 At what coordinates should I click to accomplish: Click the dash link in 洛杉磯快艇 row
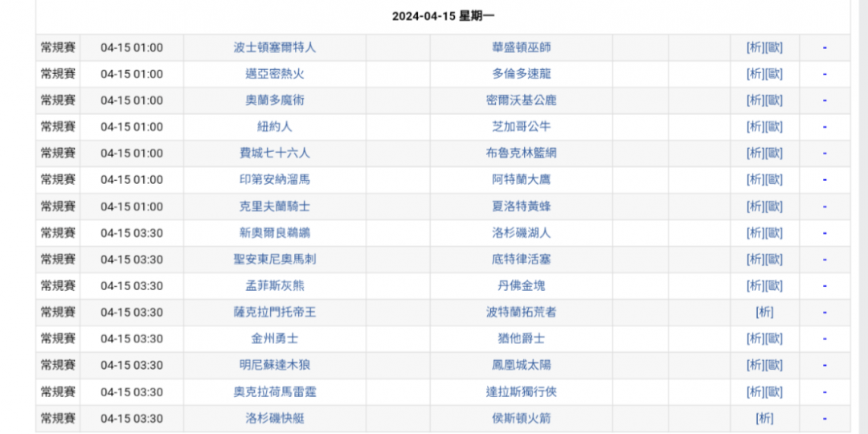pos(825,419)
